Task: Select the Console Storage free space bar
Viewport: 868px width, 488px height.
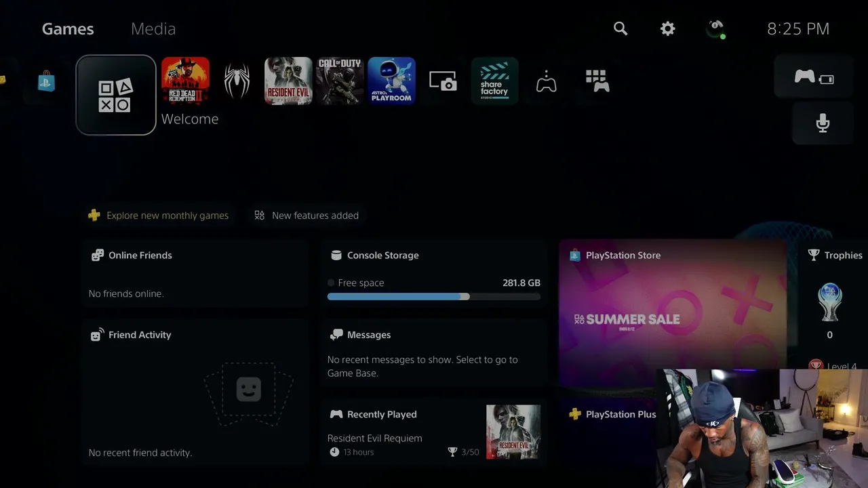Action: click(434, 296)
